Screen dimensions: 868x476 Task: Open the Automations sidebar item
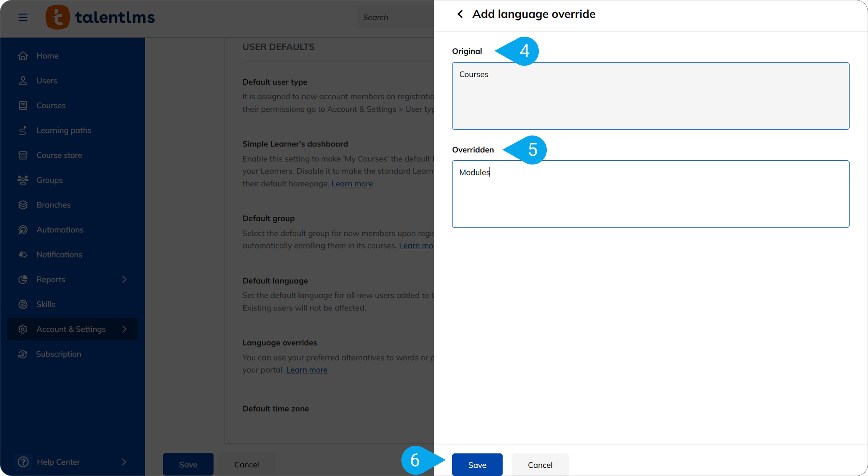click(x=60, y=230)
